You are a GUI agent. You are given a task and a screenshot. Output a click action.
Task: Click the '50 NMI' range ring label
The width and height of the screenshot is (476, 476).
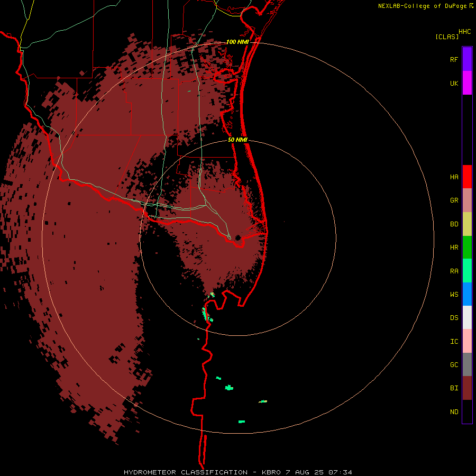pyautogui.click(x=237, y=140)
